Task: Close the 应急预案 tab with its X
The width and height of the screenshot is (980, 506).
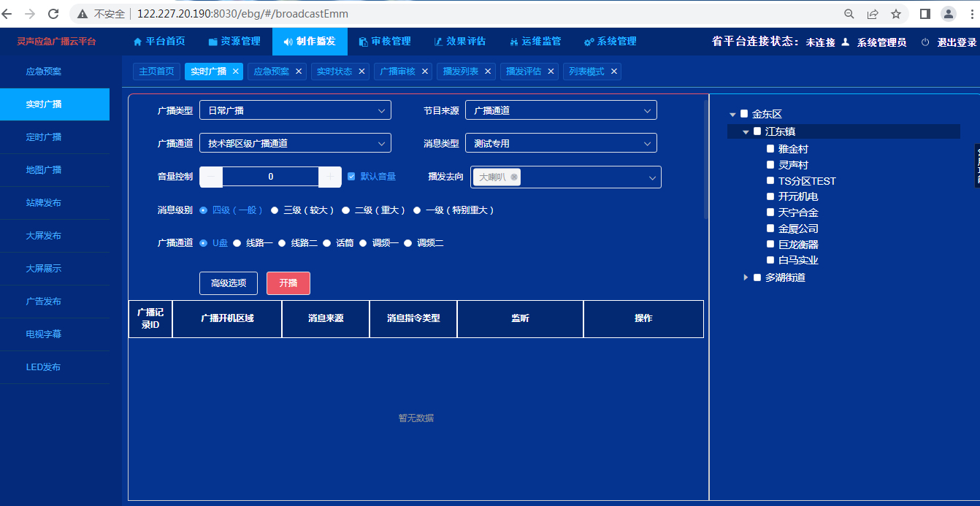Action: [299, 72]
